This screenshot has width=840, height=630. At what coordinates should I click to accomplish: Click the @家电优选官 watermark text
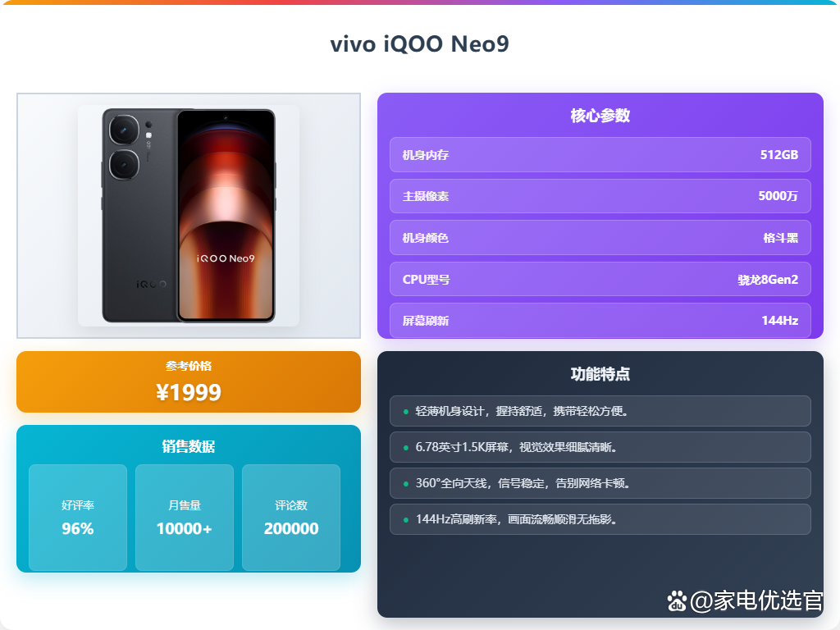click(x=756, y=600)
